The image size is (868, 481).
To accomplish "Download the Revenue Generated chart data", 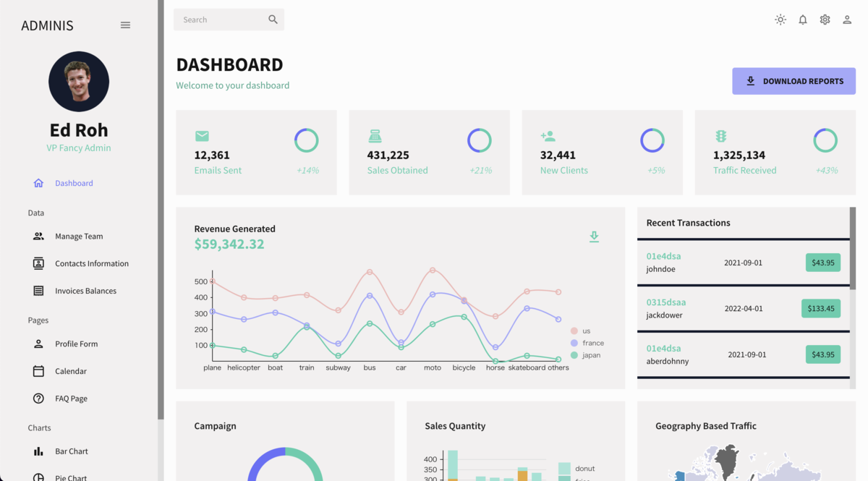I will point(594,237).
